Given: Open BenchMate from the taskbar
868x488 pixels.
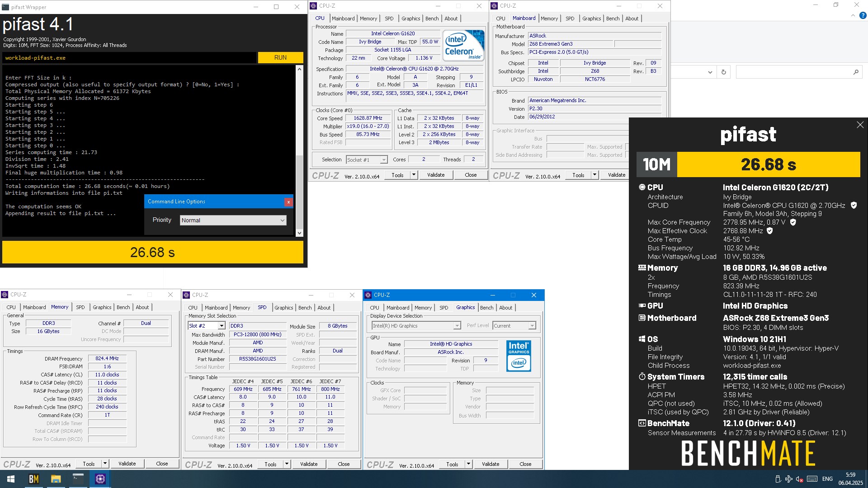Looking at the screenshot, I should pos(34,479).
